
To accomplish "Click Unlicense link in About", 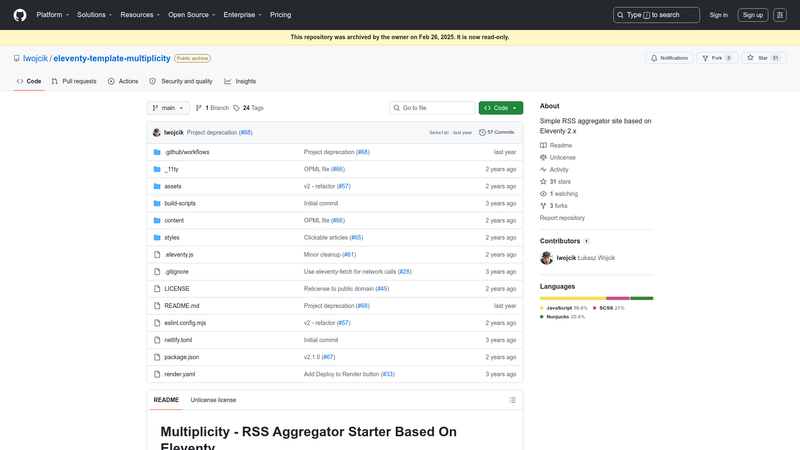I will pyautogui.click(x=558, y=158).
